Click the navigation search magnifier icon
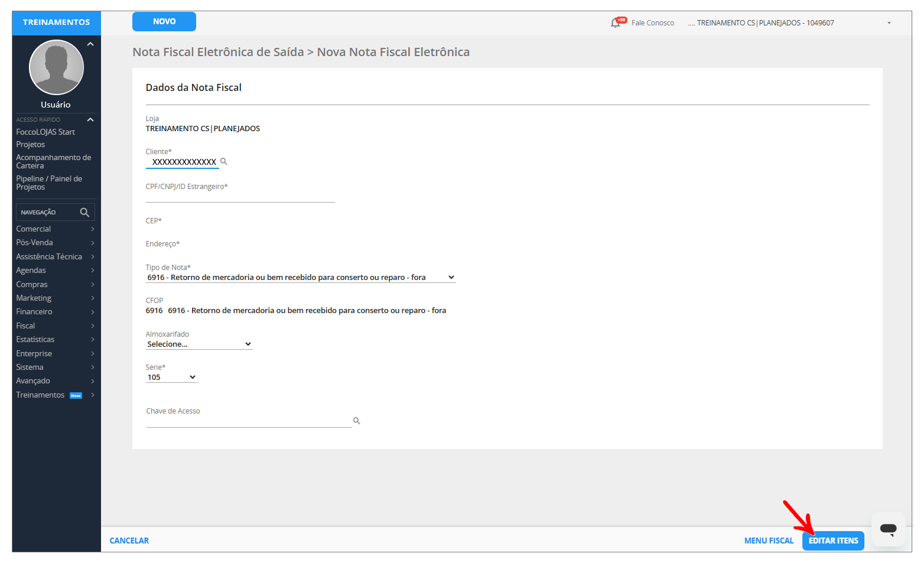924x563 pixels. tap(84, 212)
